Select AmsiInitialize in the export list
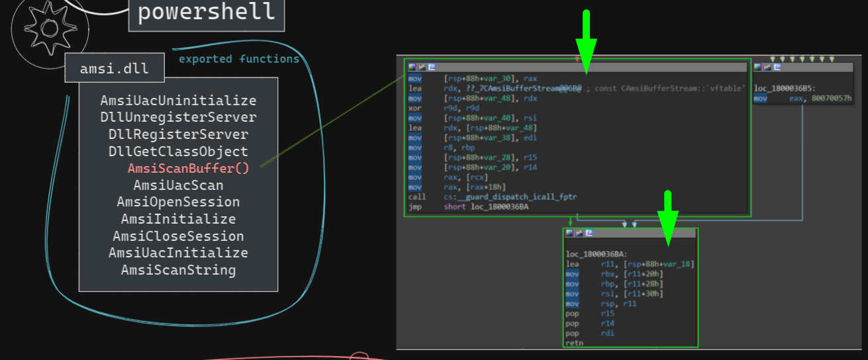 coord(178,219)
